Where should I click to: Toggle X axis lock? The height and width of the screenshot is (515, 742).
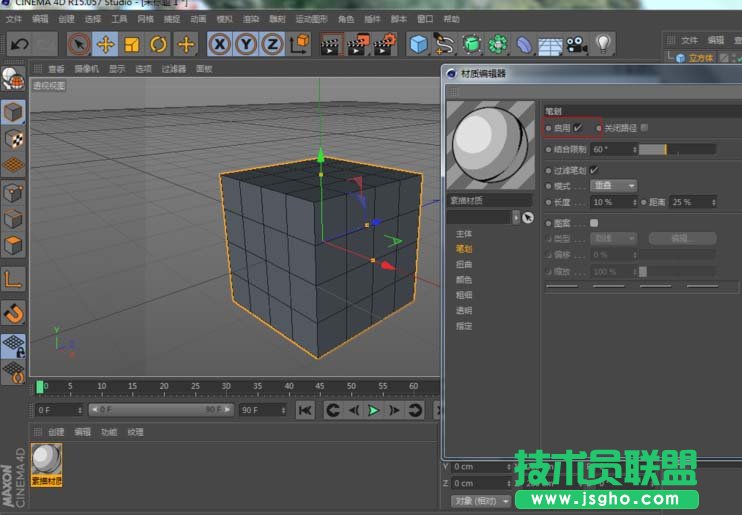(219, 44)
